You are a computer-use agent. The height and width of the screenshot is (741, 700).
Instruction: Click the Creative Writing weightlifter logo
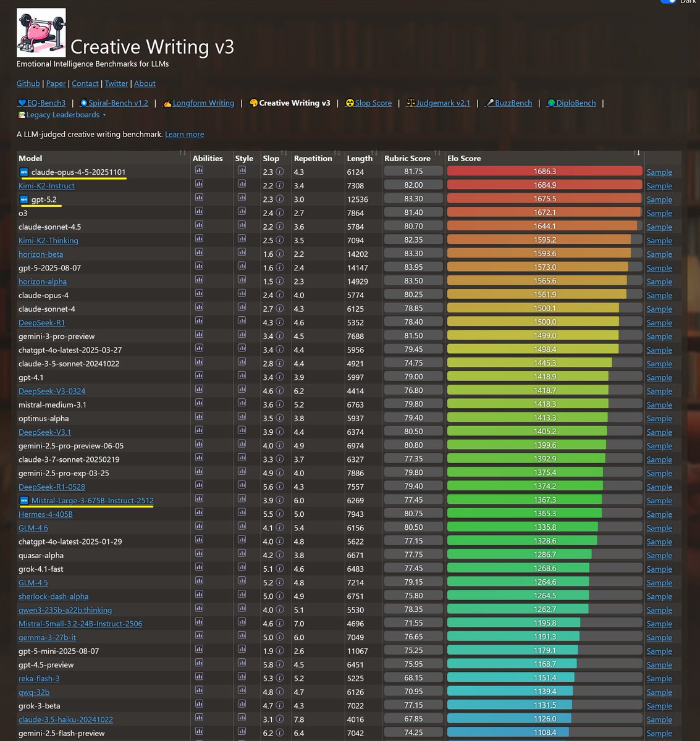click(x=41, y=33)
